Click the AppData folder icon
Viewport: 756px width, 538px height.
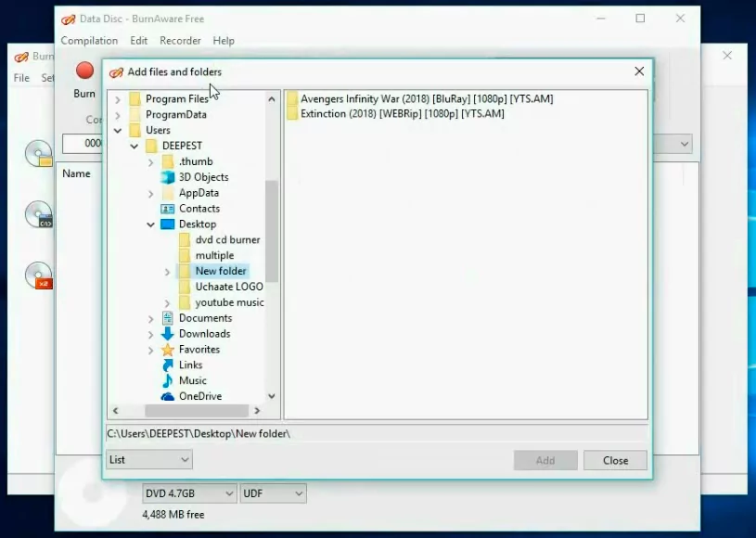[168, 193]
